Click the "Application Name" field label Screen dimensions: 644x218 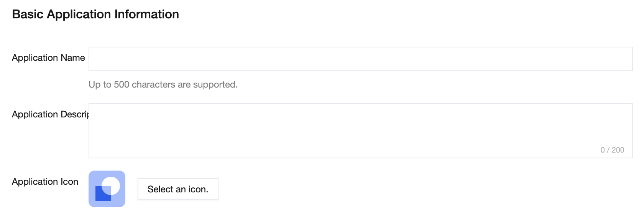pos(48,58)
